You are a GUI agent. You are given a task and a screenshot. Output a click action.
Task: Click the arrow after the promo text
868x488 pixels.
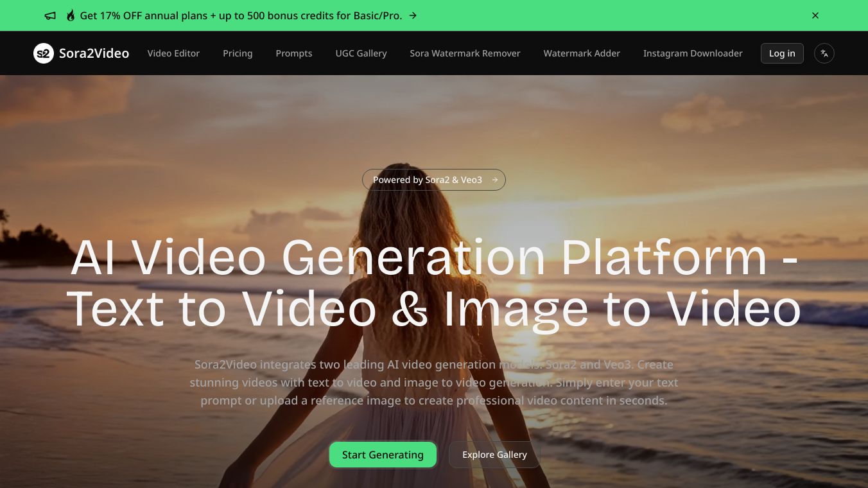coord(413,15)
